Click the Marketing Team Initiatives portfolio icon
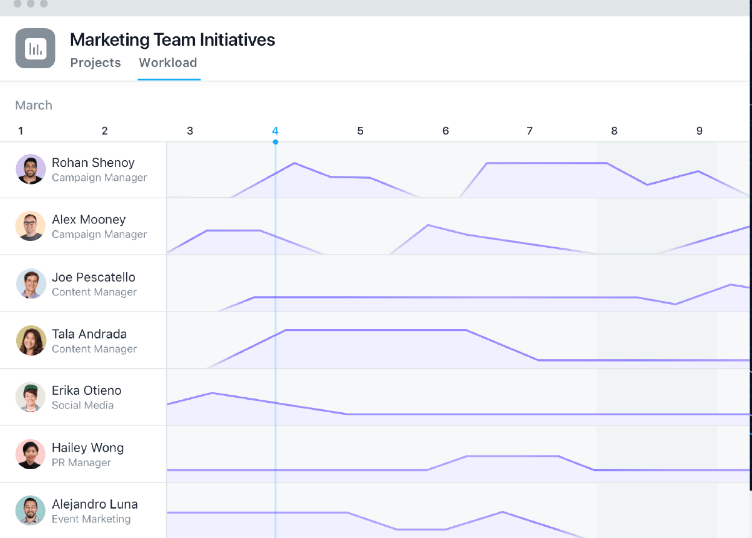Image resolution: width=752 pixels, height=538 pixels. pos(35,48)
